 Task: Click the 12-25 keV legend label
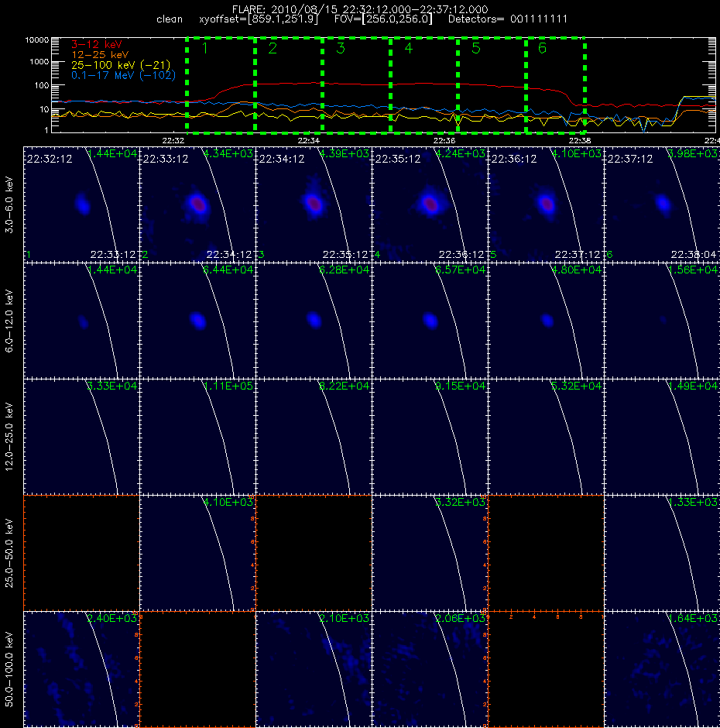[x=100, y=55]
